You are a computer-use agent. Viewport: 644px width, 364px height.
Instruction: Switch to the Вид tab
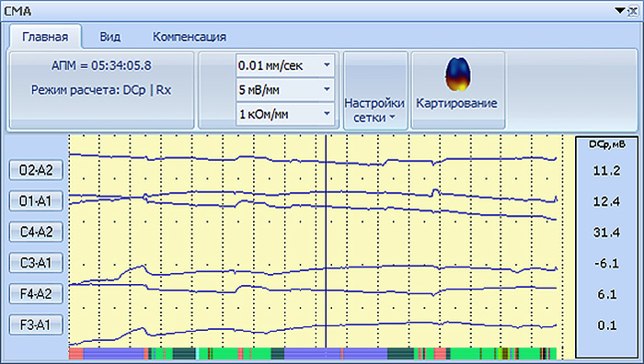coord(110,37)
